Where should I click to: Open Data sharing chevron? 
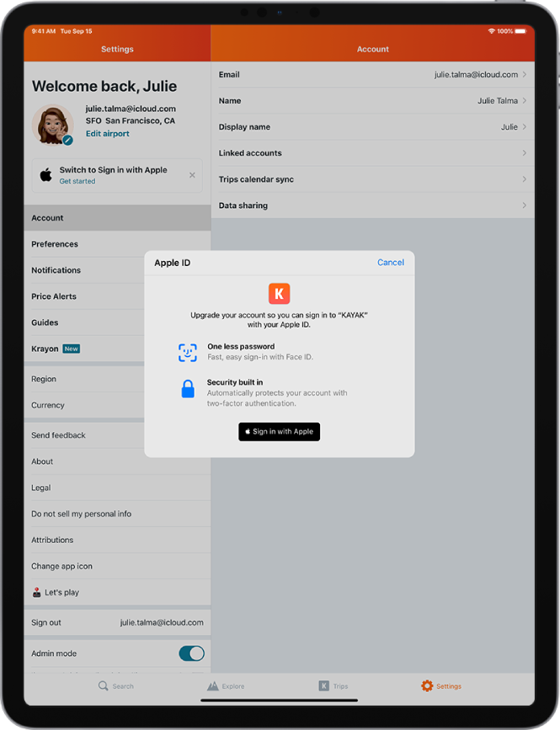tap(525, 205)
